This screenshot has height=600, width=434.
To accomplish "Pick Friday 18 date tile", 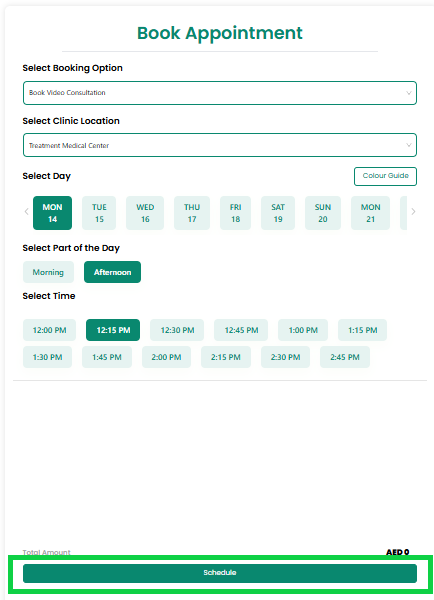I will (235, 213).
